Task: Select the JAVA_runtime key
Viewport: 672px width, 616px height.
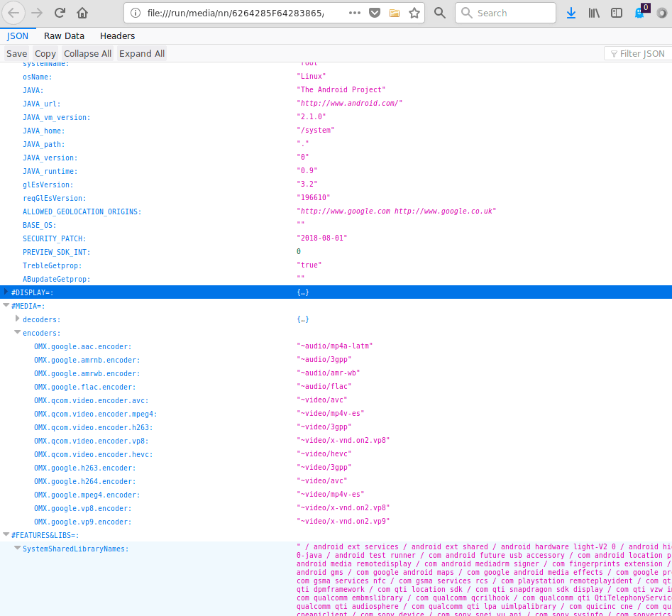Action: point(50,172)
